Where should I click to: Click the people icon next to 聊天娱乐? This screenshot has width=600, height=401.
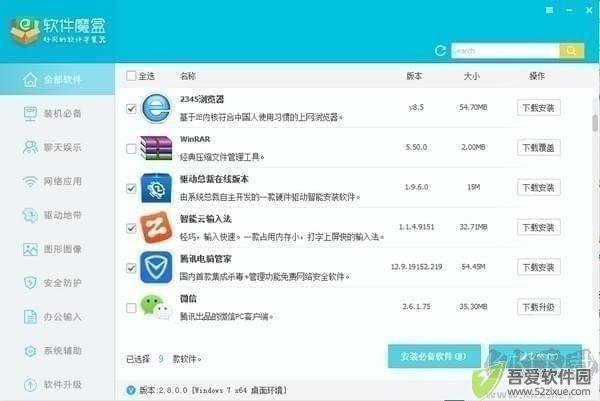[x=30, y=147]
